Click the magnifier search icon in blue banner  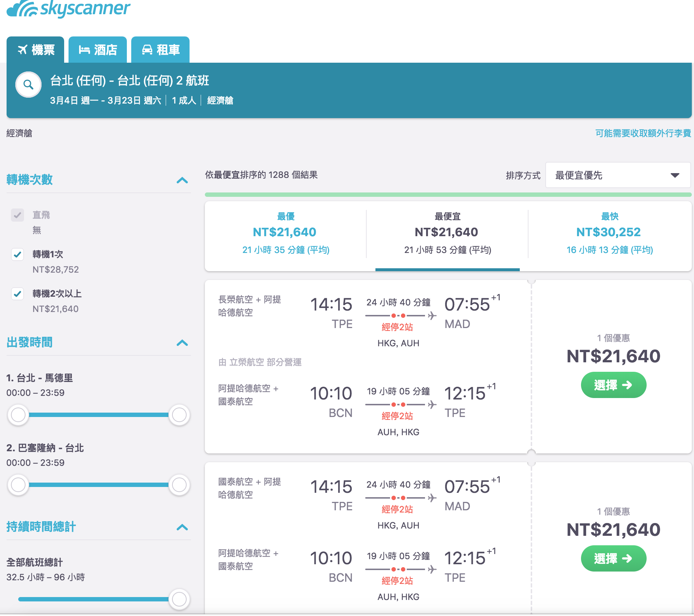(x=28, y=85)
